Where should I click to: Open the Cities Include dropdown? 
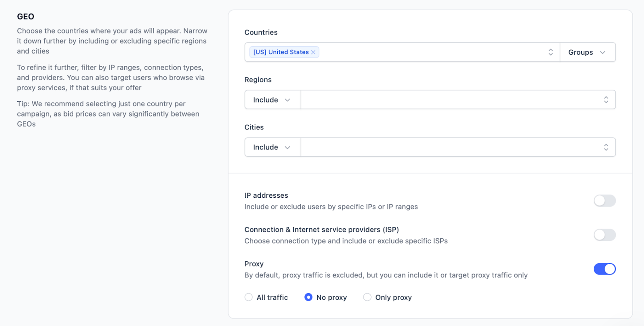(x=266, y=147)
